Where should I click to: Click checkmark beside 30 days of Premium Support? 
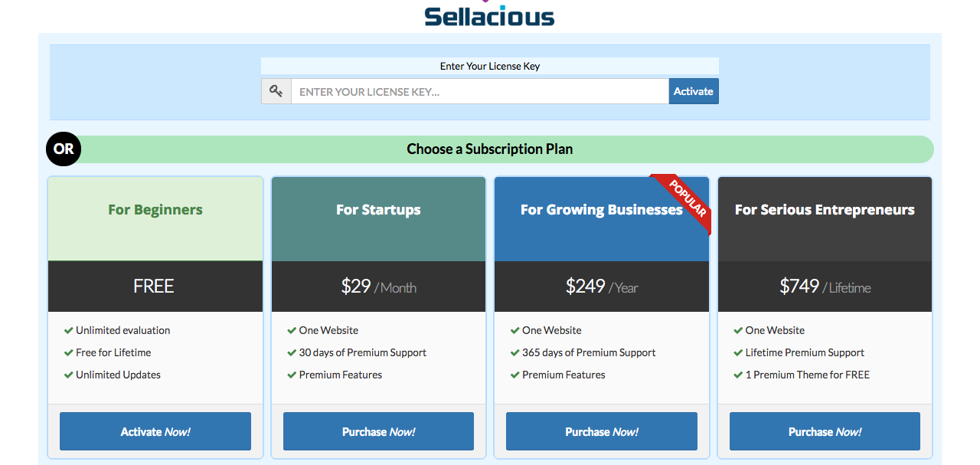(x=292, y=353)
